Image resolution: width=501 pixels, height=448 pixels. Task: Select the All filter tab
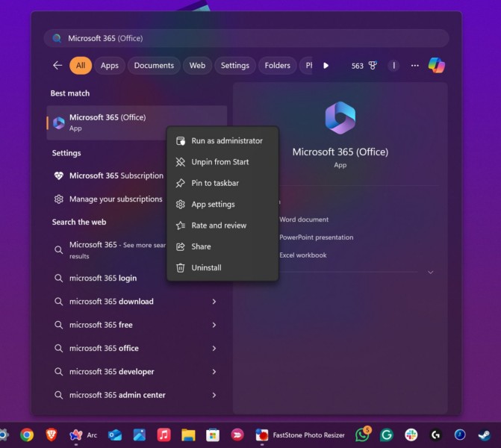[x=81, y=66]
